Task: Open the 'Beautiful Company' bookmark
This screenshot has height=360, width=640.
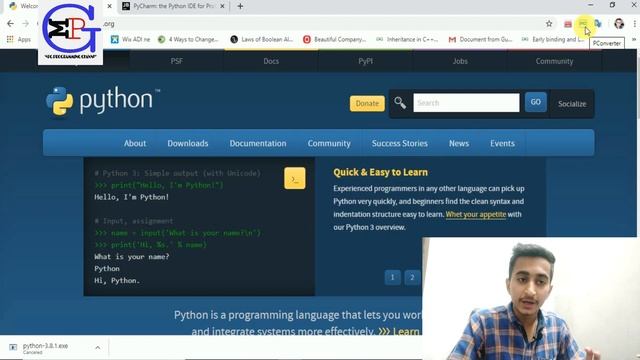Action: pyautogui.click(x=334, y=39)
